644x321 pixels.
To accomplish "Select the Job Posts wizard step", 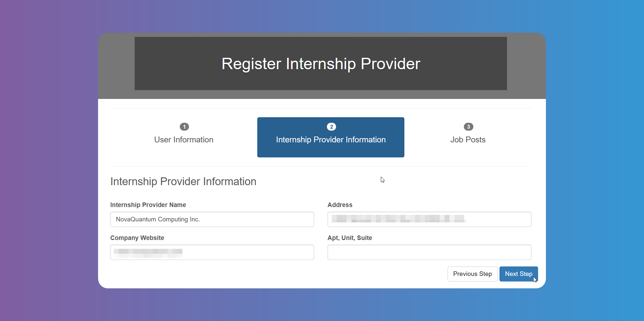I will click(x=468, y=139).
